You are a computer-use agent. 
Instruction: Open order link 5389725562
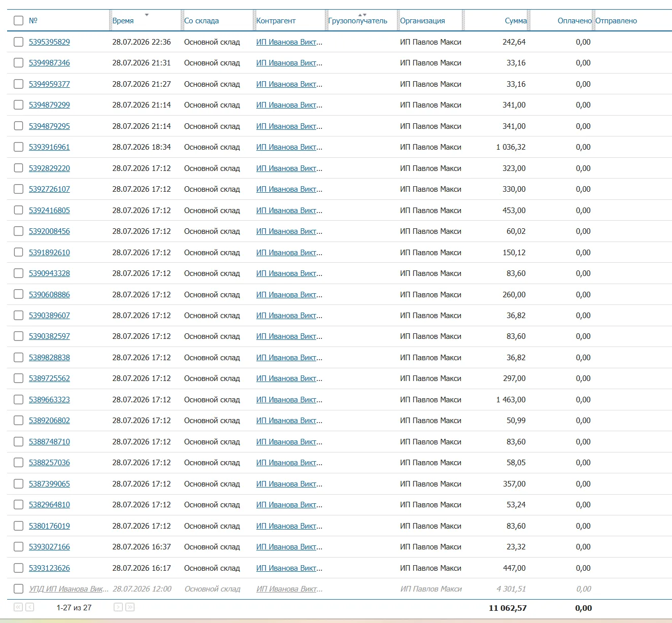point(49,378)
